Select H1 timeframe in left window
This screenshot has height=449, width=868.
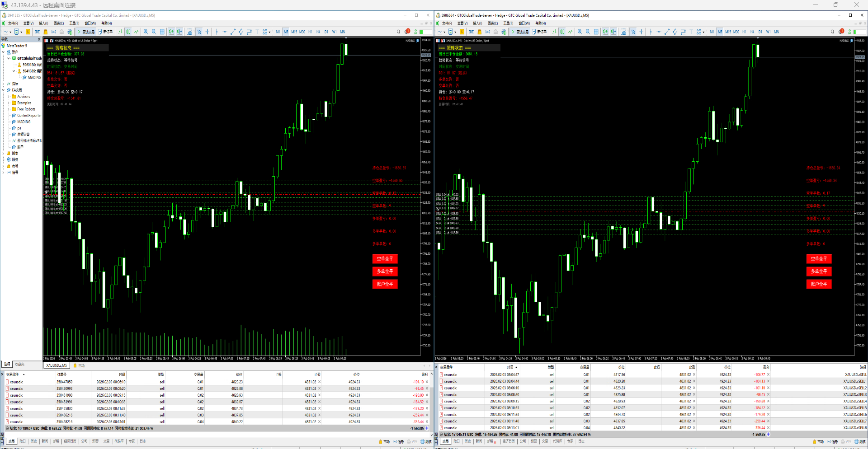310,32
